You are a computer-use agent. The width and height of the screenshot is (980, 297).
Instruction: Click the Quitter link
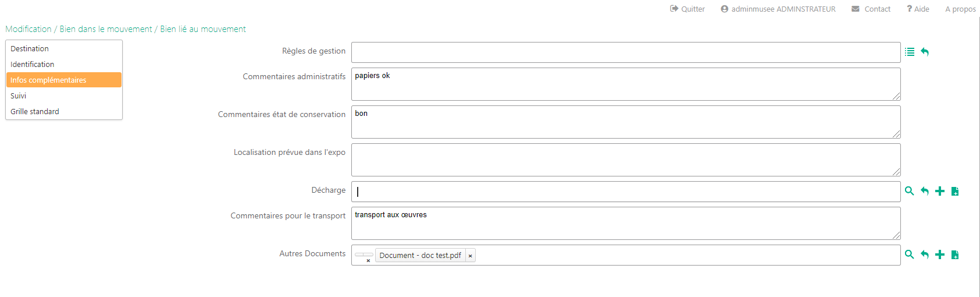tap(687, 9)
